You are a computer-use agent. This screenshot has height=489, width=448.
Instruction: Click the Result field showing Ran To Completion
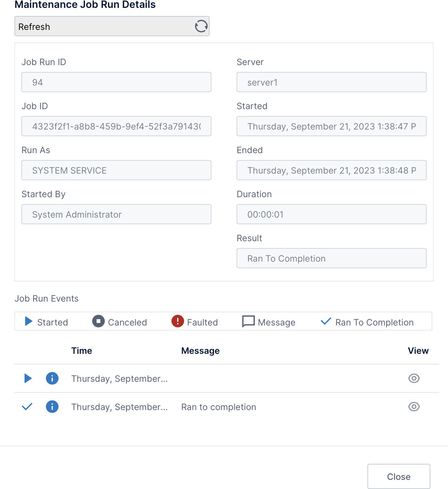331,258
